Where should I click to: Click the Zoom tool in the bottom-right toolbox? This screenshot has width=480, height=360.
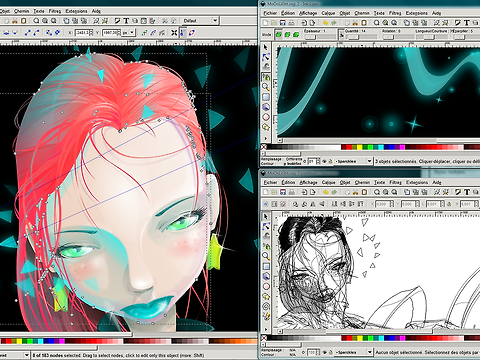click(266, 256)
